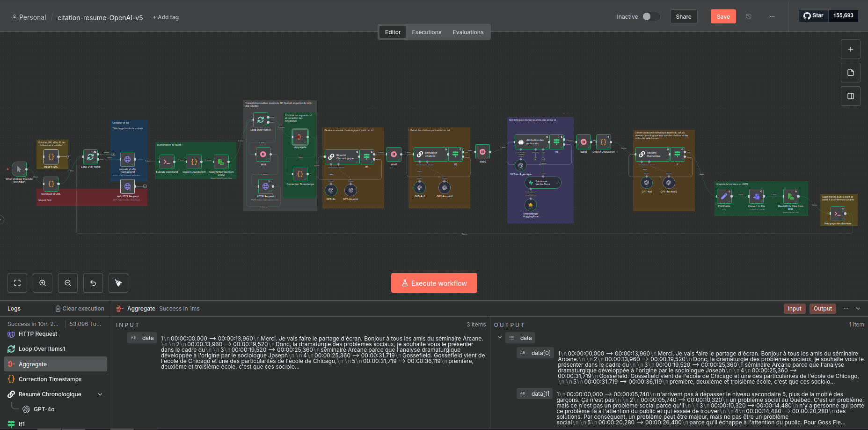Screen dimensions: 868x430
Task: Select the Aggregate node on canvas
Action: (x=300, y=137)
